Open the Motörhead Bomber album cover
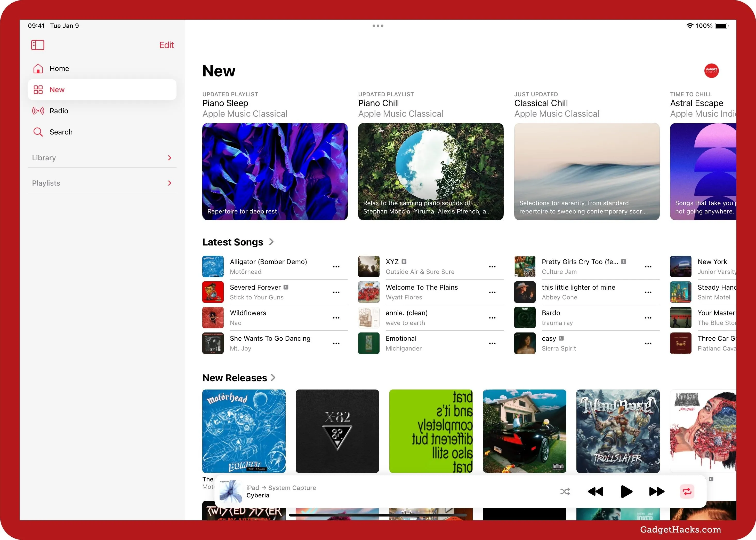 (x=244, y=431)
